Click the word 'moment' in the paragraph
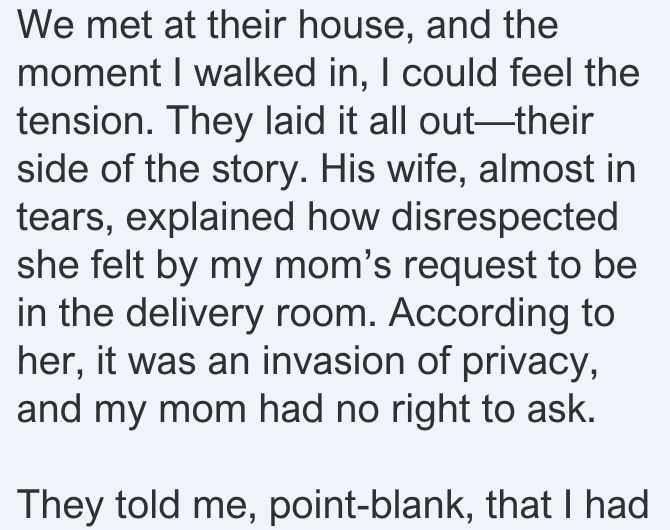670x530 pixels. [x=89, y=74]
